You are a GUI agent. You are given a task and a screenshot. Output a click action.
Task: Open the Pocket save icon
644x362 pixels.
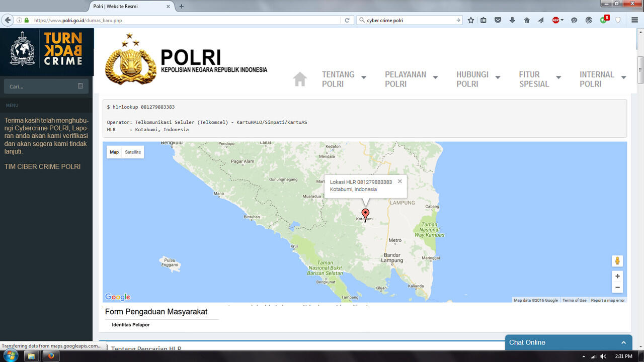point(498,20)
